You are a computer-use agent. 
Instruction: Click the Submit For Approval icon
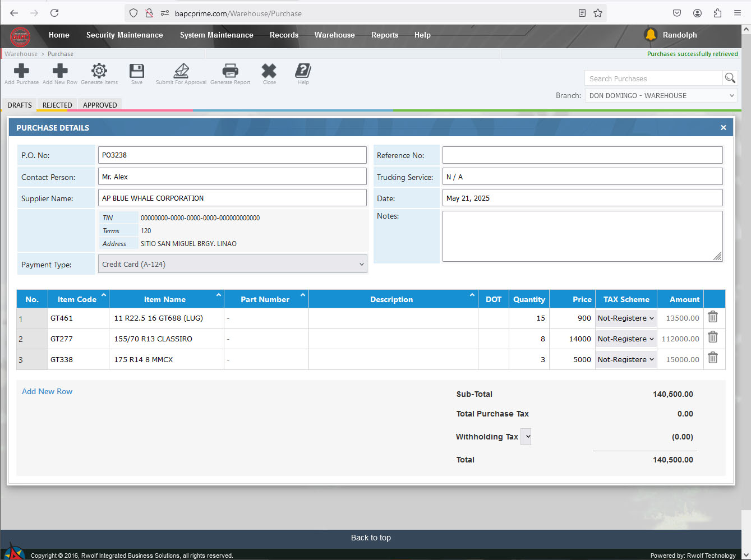(181, 71)
